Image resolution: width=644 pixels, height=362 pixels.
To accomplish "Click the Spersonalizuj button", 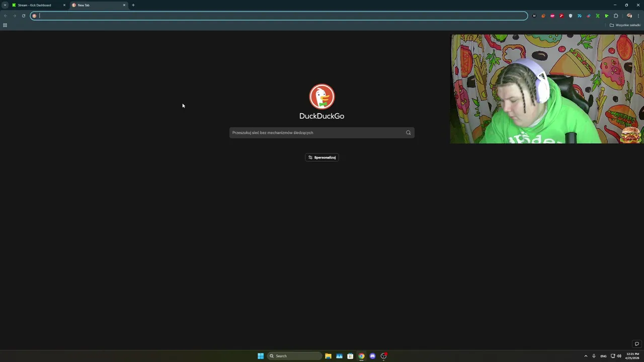I will pos(322,157).
